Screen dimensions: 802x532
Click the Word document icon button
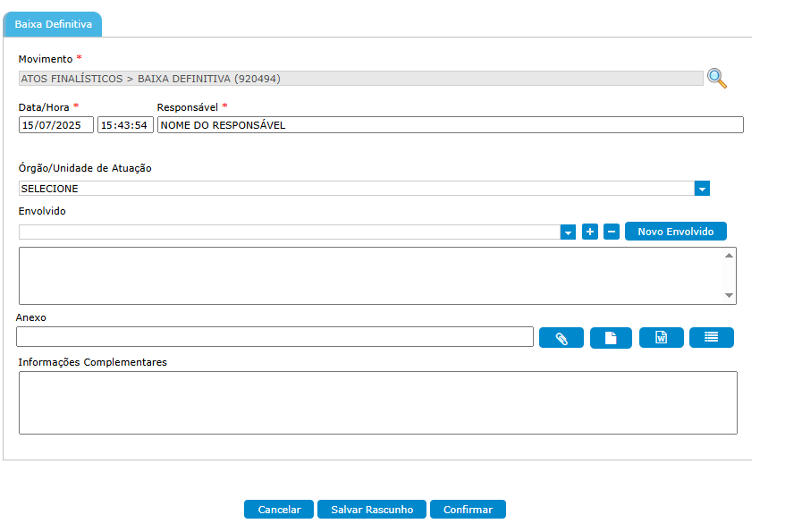click(x=662, y=338)
